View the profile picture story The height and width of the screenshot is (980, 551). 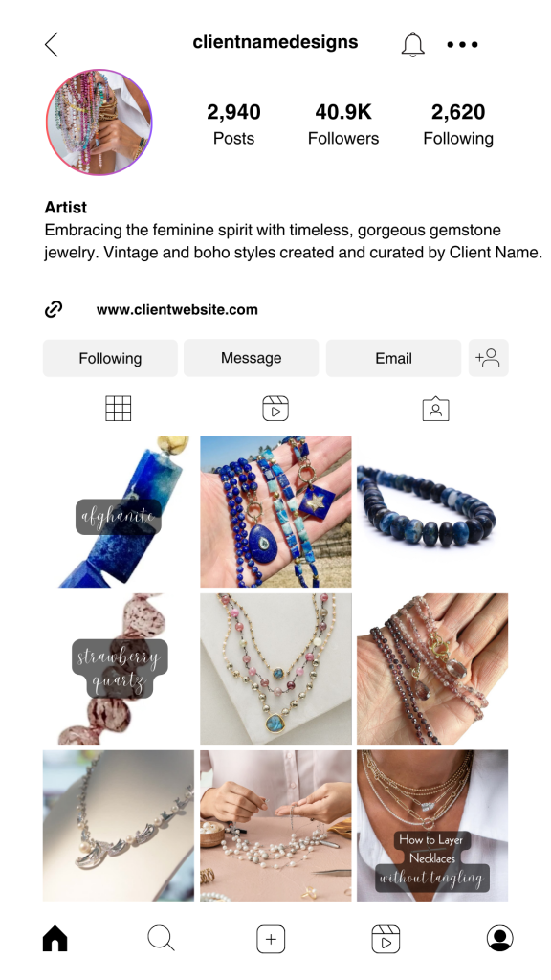coord(99,122)
